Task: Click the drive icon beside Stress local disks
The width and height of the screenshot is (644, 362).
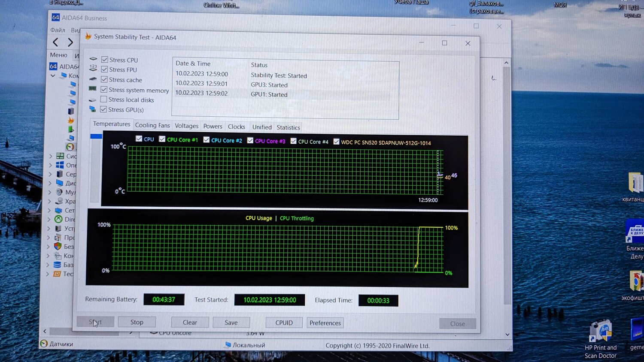Action: (92, 100)
